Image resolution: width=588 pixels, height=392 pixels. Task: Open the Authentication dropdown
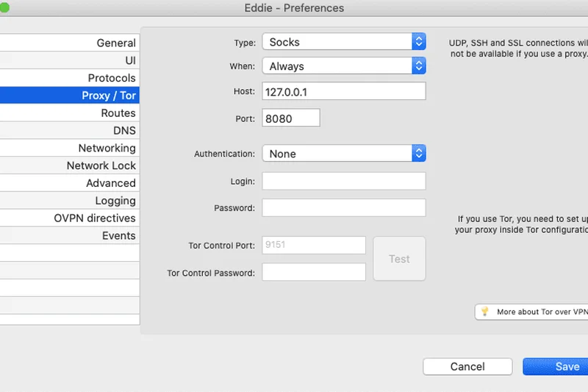click(344, 154)
